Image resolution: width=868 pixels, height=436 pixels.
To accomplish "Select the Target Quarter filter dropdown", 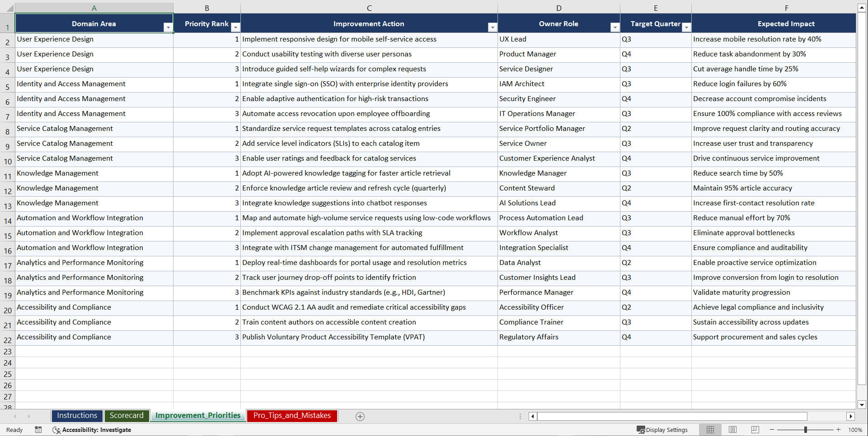I will (686, 28).
